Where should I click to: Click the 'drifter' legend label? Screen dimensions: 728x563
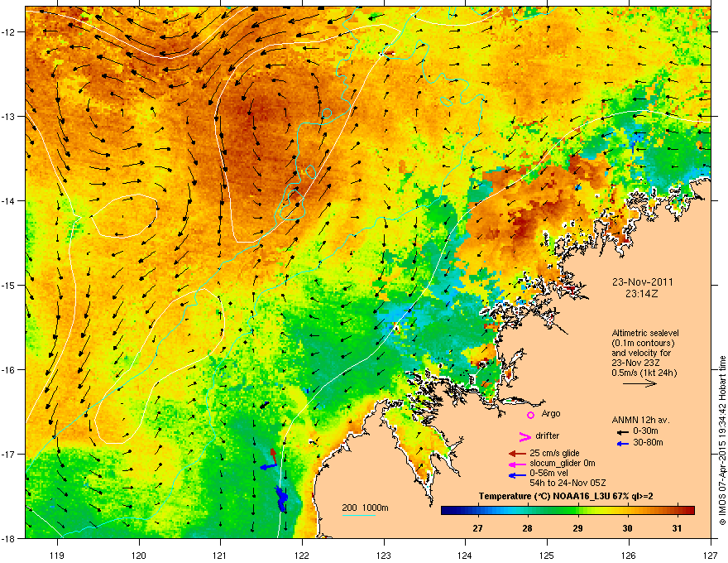[548, 435]
